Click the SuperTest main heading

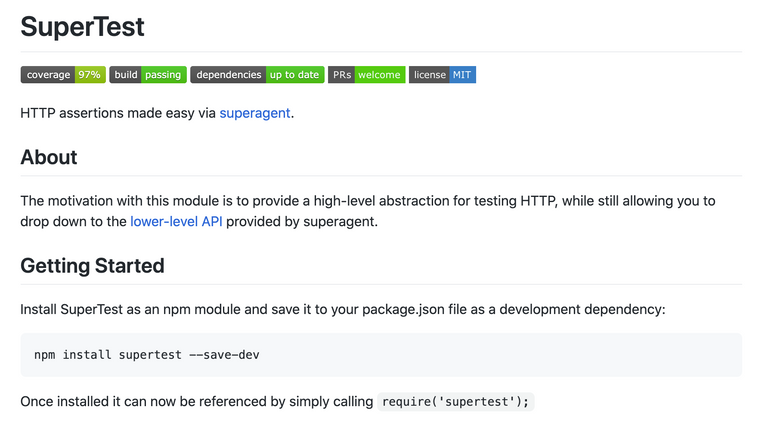tap(82, 26)
